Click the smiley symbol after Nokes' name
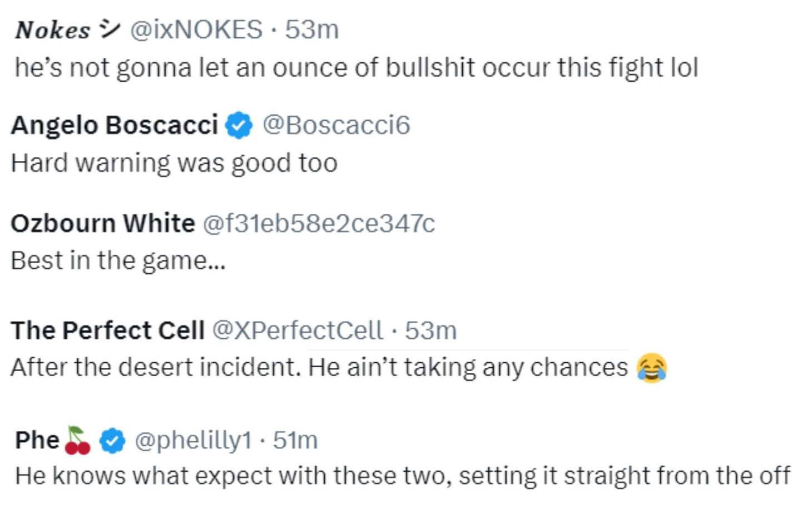This screenshot has height=508, width=812. [109, 29]
